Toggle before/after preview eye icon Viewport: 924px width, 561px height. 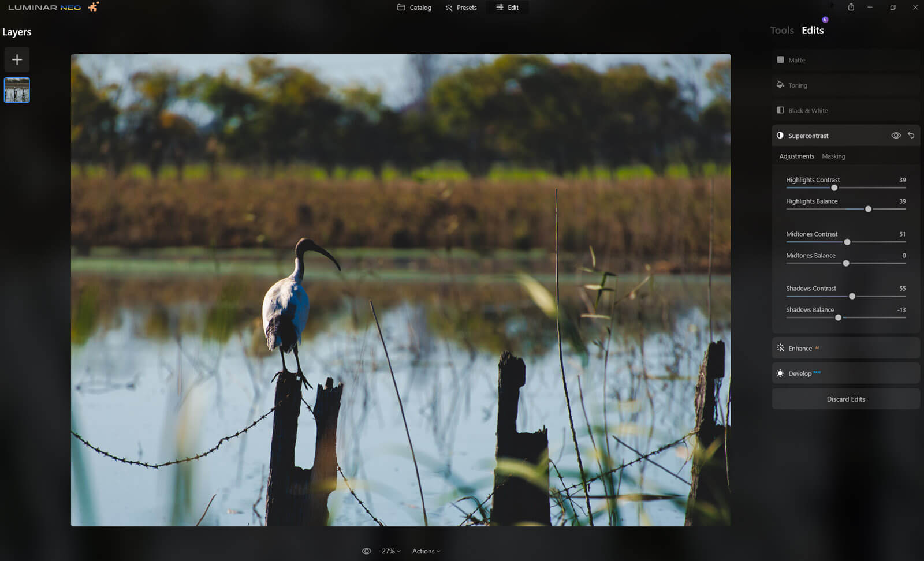[366, 551]
